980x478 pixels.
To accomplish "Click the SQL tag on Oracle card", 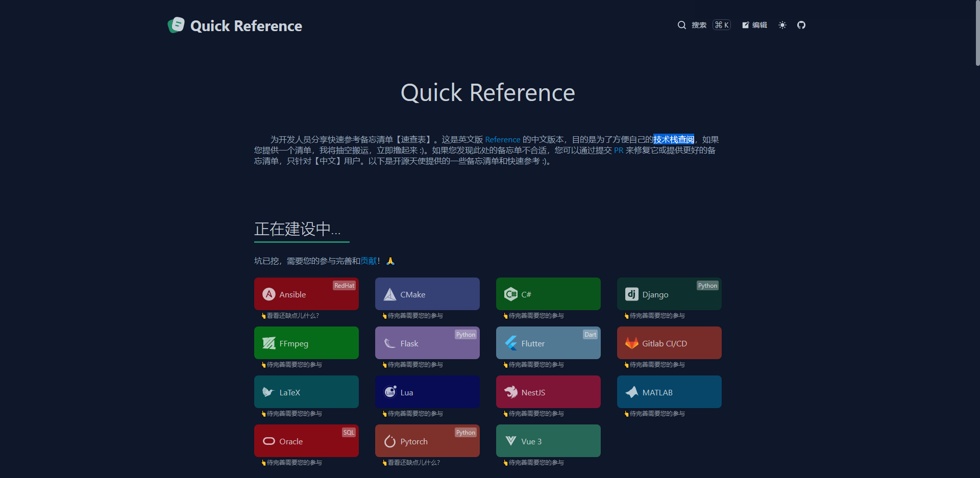I will pos(349,433).
